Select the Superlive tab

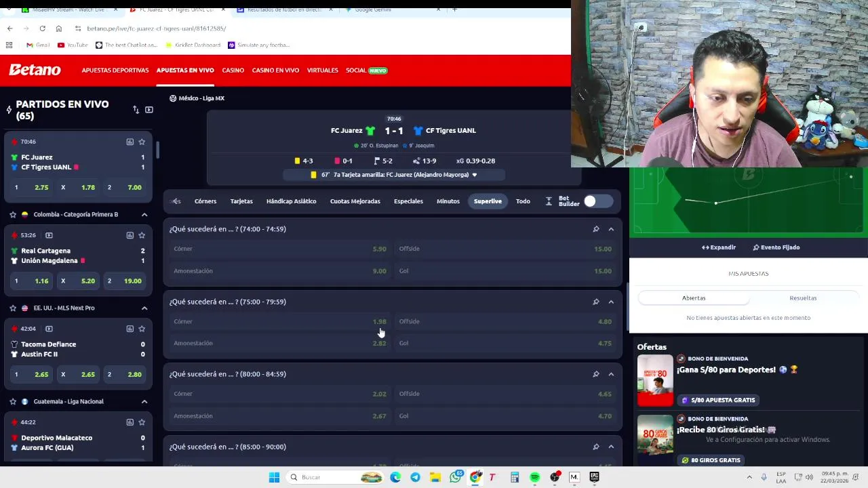[488, 201]
